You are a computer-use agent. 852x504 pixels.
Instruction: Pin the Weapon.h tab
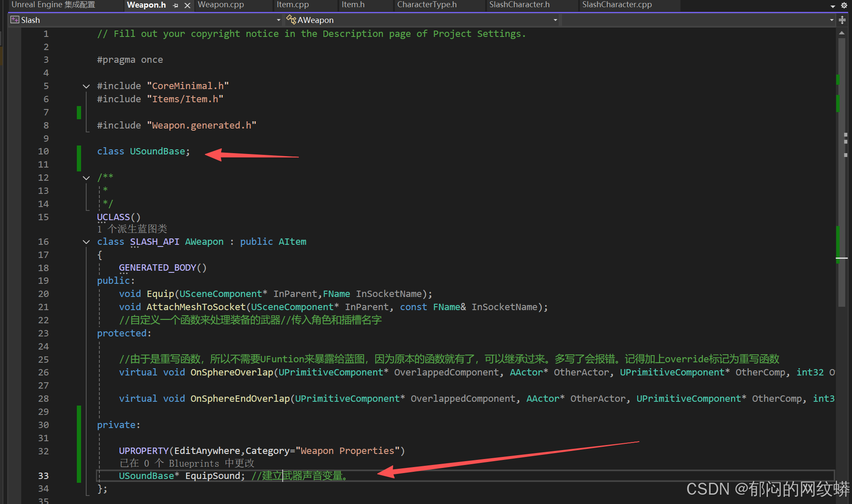[176, 6]
